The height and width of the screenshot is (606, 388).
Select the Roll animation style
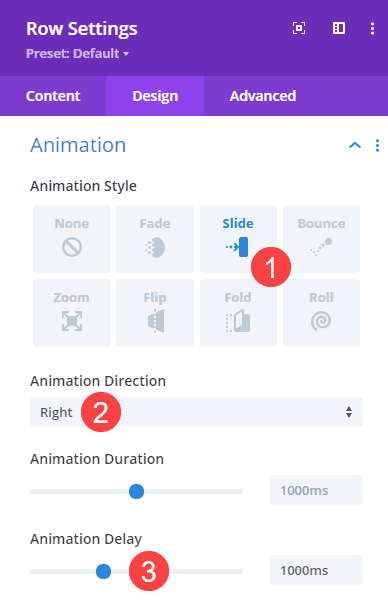(x=322, y=313)
